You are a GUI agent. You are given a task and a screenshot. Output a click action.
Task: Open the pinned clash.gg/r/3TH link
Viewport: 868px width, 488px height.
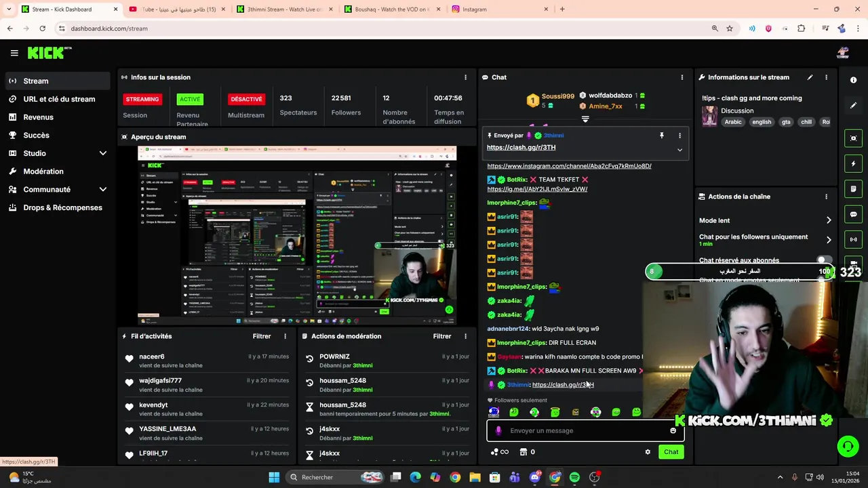pyautogui.click(x=521, y=148)
